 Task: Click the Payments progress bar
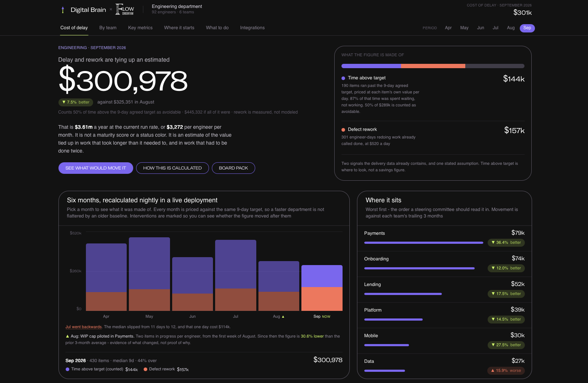point(424,243)
